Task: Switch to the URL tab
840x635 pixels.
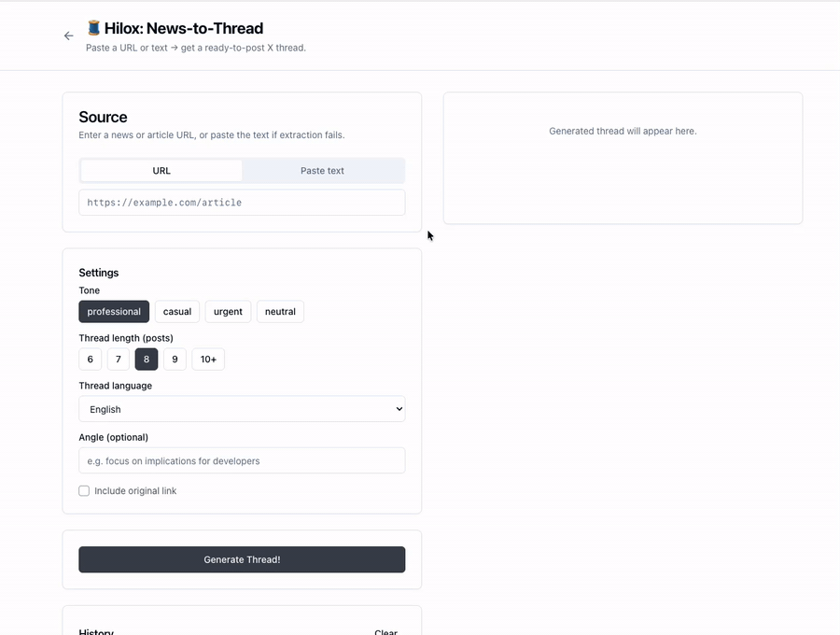Action: pyautogui.click(x=161, y=170)
